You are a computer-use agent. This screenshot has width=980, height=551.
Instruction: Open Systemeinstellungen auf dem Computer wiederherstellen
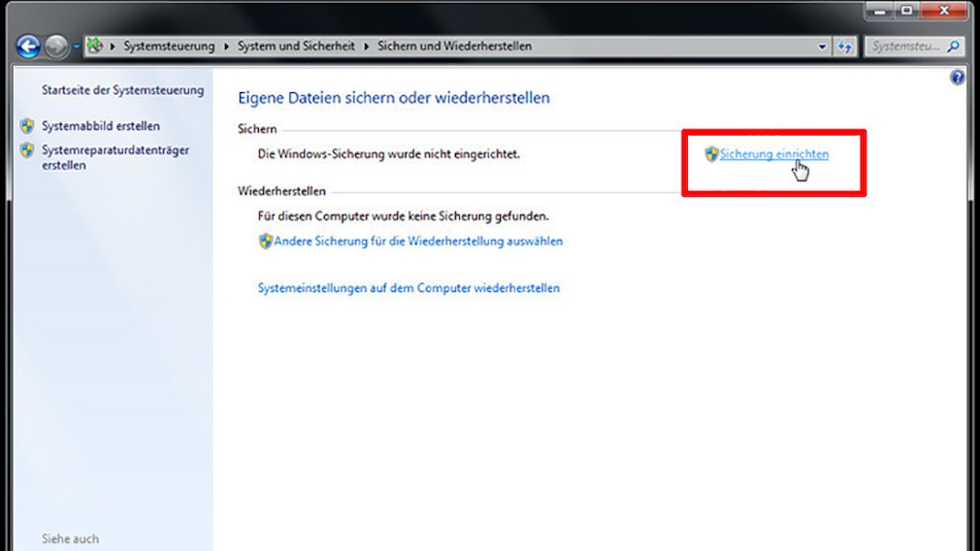click(x=408, y=288)
